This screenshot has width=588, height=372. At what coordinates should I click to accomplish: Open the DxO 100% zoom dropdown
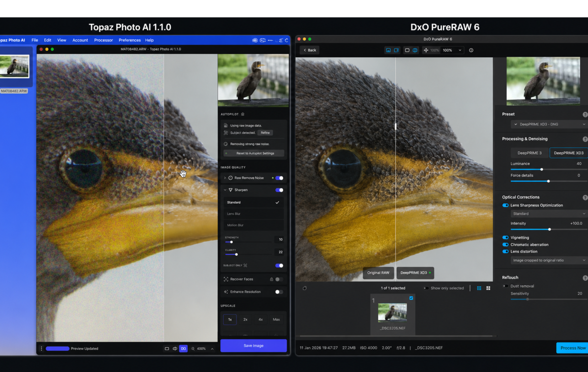coord(452,50)
